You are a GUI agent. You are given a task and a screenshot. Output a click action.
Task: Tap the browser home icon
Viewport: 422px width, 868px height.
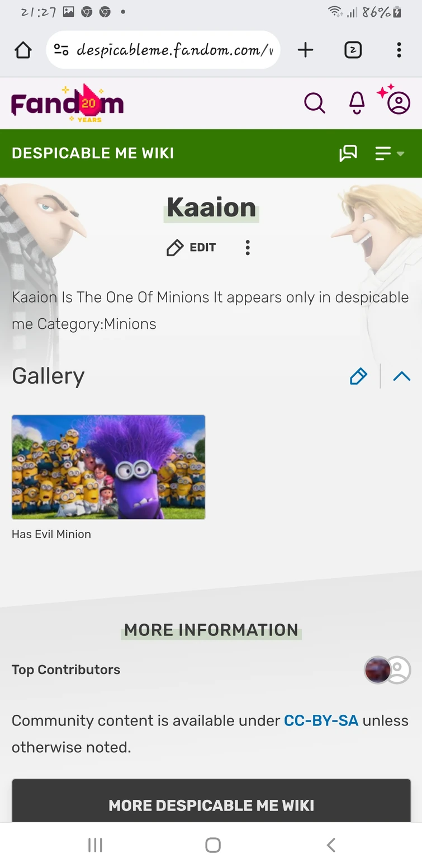pyautogui.click(x=23, y=50)
